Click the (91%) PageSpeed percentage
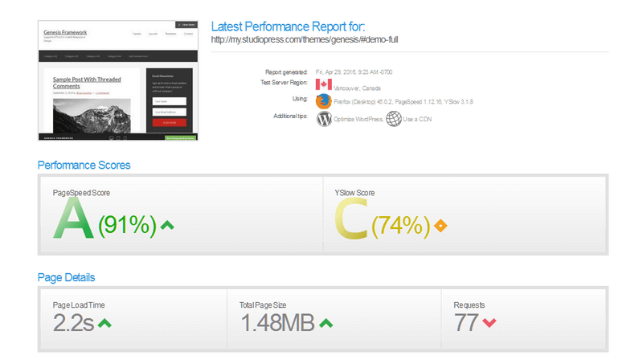Image resolution: width=643 pixels, height=364 pixels. pos(127,225)
